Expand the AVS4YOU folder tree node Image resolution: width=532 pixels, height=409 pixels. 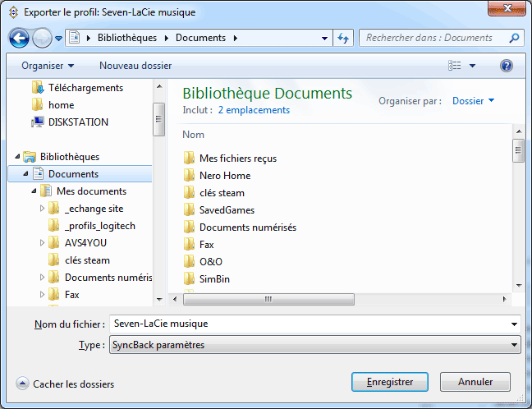[43, 243]
